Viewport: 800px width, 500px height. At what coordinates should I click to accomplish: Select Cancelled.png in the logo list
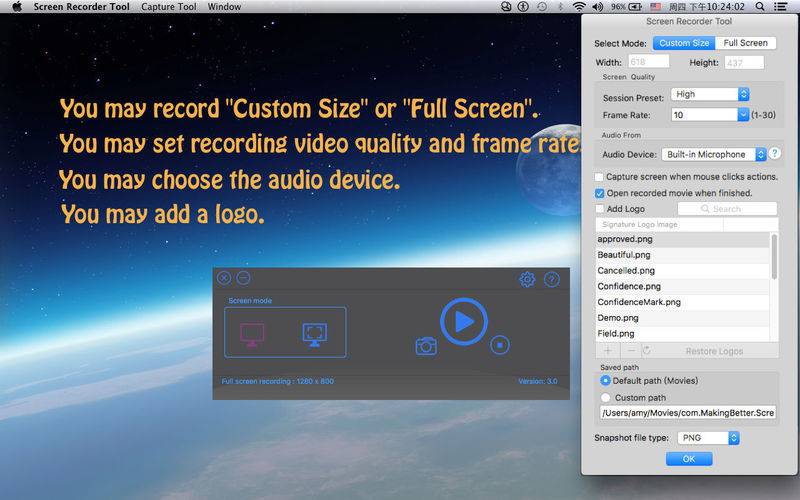click(683, 270)
